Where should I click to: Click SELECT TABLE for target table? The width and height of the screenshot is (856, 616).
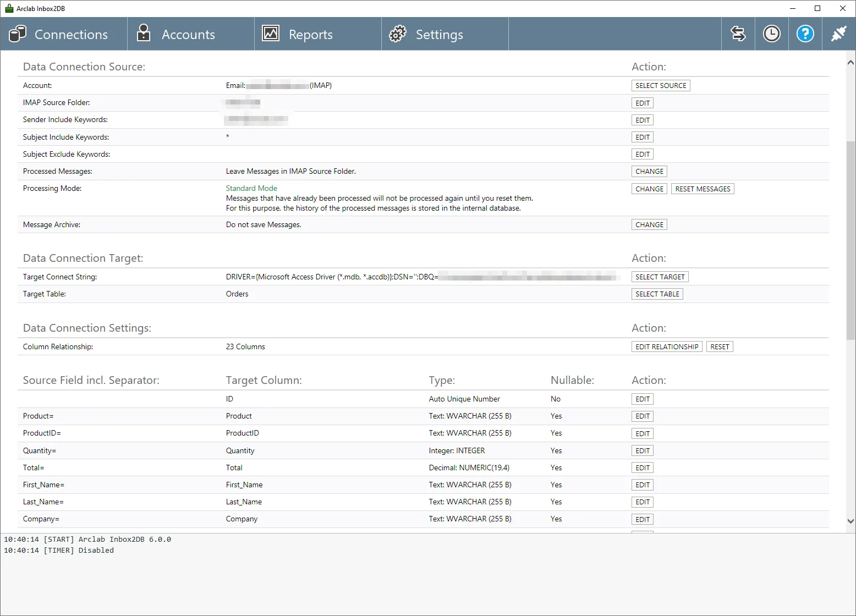pyautogui.click(x=657, y=294)
